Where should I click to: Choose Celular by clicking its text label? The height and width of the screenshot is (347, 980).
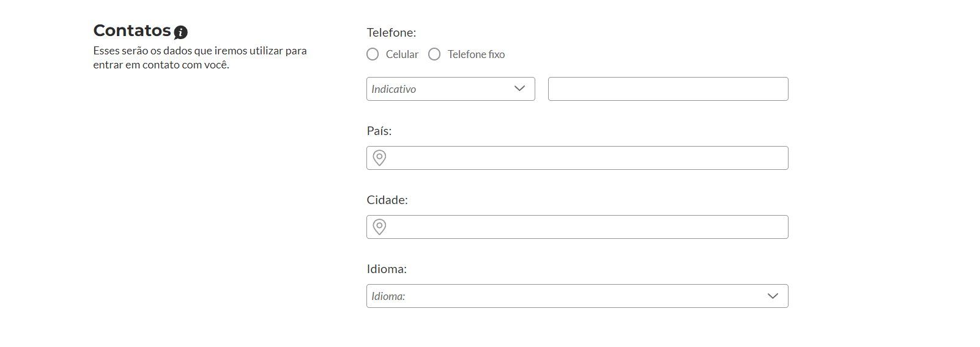pos(402,54)
